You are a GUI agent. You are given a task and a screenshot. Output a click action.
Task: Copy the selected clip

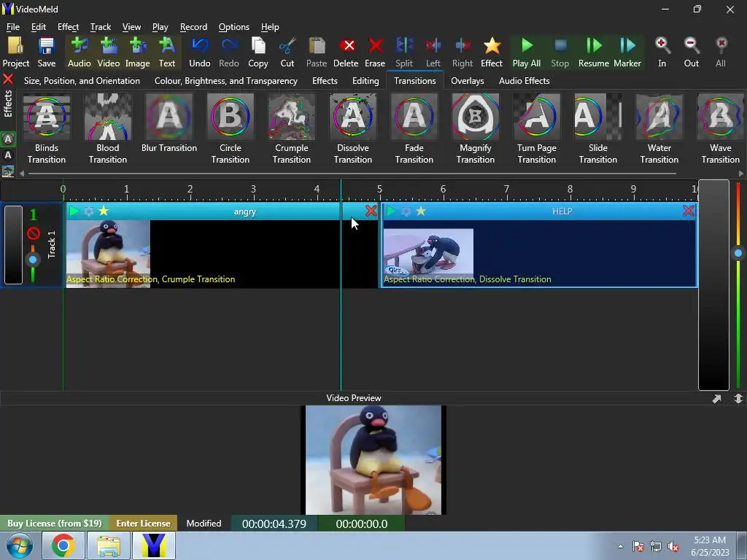tap(258, 52)
